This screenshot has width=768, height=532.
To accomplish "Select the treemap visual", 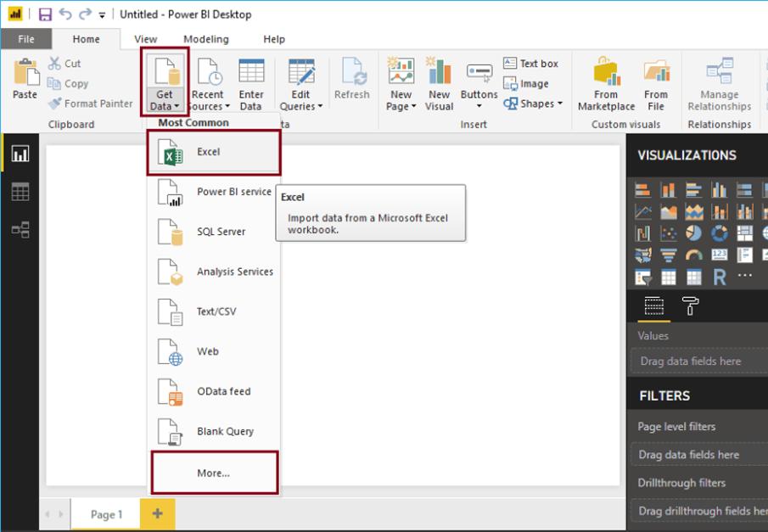I will (x=745, y=233).
